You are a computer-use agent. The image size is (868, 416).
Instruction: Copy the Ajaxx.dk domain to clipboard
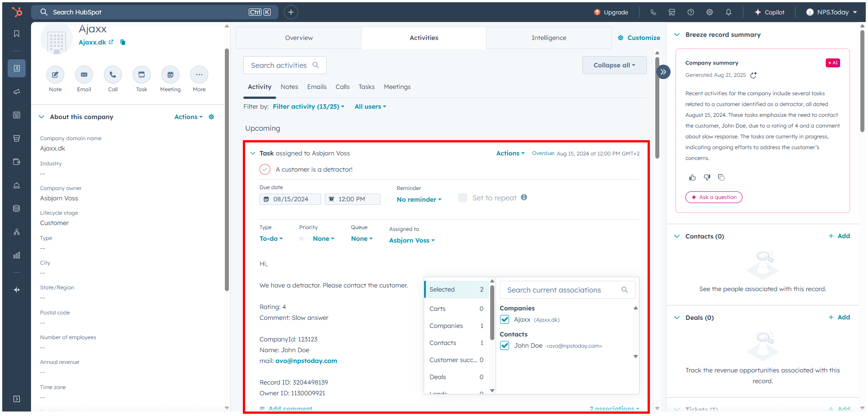click(123, 42)
